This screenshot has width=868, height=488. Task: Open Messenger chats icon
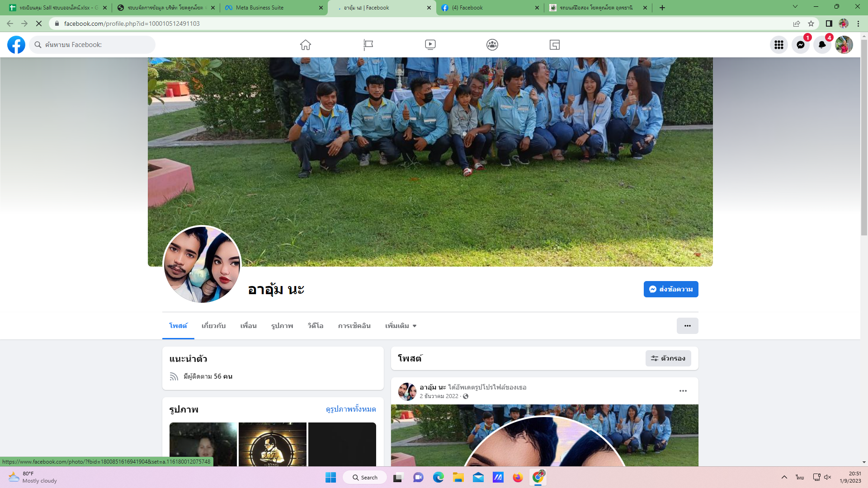point(800,45)
